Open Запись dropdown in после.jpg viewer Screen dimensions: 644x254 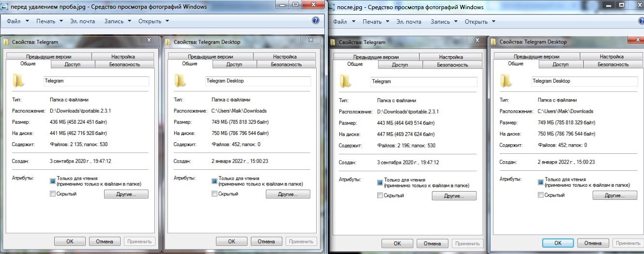[x=444, y=22]
